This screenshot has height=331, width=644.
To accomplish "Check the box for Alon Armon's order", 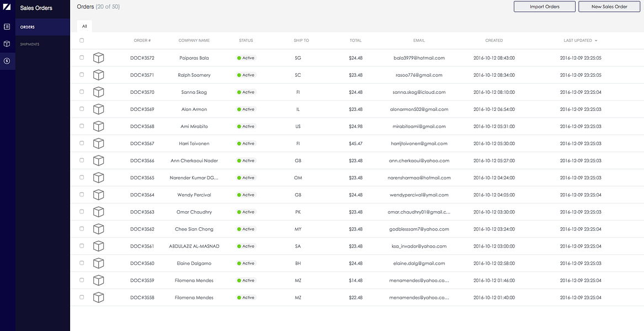I will point(82,109).
